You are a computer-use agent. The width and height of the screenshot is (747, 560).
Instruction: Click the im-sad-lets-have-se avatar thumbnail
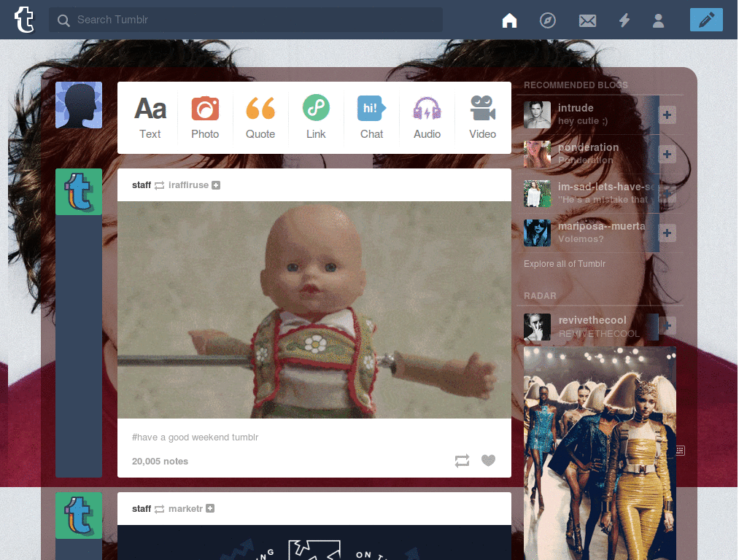pyautogui.click(x=538, y=193)
